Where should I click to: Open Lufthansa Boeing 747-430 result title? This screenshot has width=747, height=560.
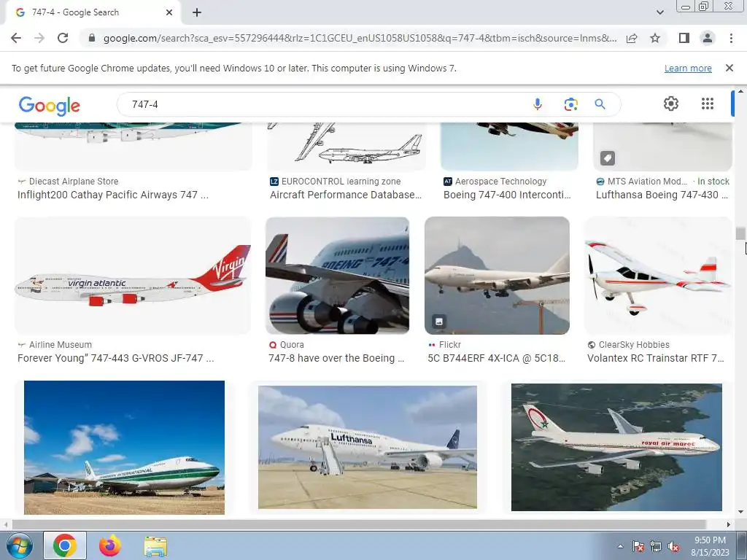(x=662, y=195)
